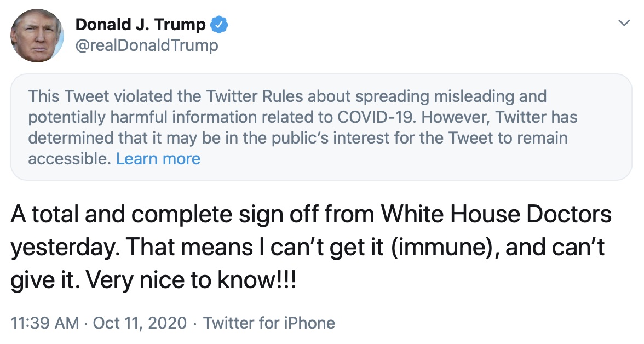
Task: Click the Oct 11, 2020 date
Action: click(x=140, y=323)
